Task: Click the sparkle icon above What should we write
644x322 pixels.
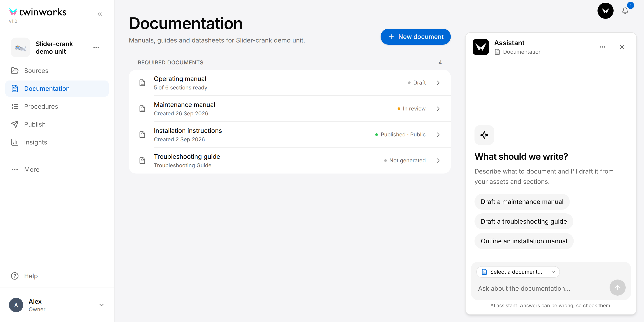Action: click(484, 135)
